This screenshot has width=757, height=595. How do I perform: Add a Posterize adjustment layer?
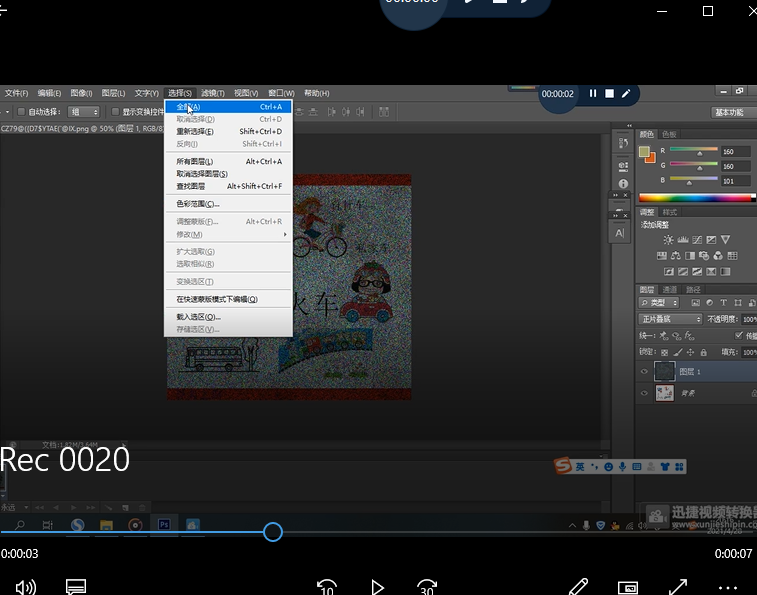pos(683,271)
